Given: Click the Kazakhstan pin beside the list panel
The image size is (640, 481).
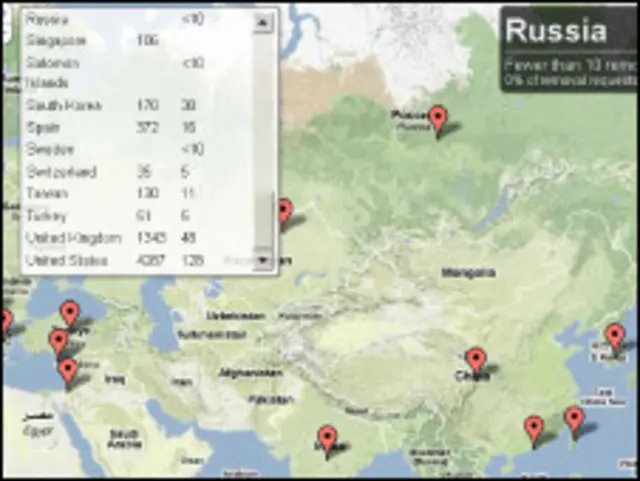Looking at the screenshot, I should coord(285,214).
